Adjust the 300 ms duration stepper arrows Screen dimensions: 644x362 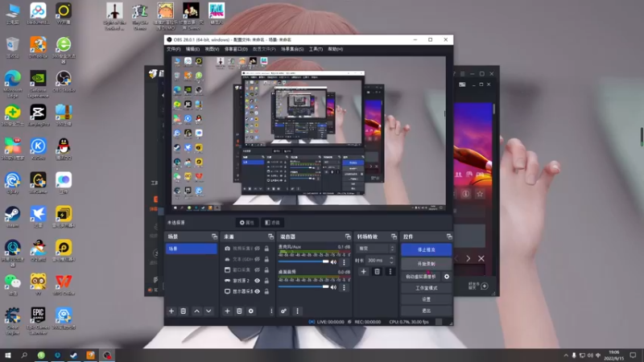pos(391,260)
